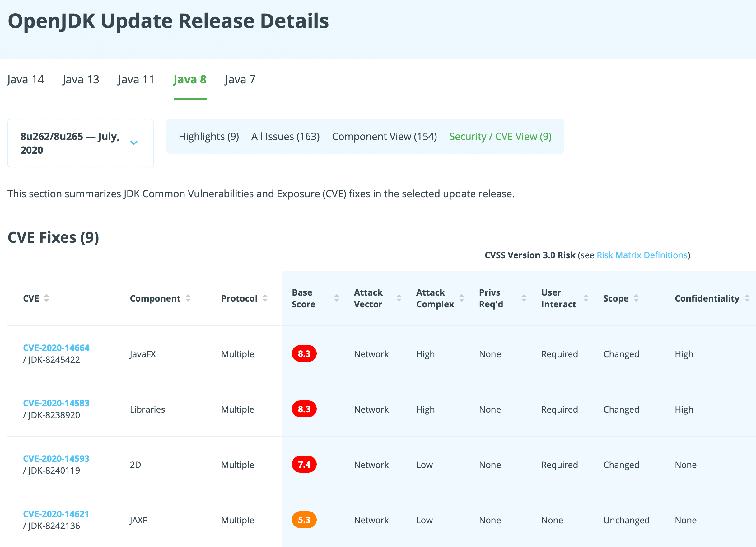Sort by Scope column arrows
This screenshot has height=547, width=756.
pos(636,298)
